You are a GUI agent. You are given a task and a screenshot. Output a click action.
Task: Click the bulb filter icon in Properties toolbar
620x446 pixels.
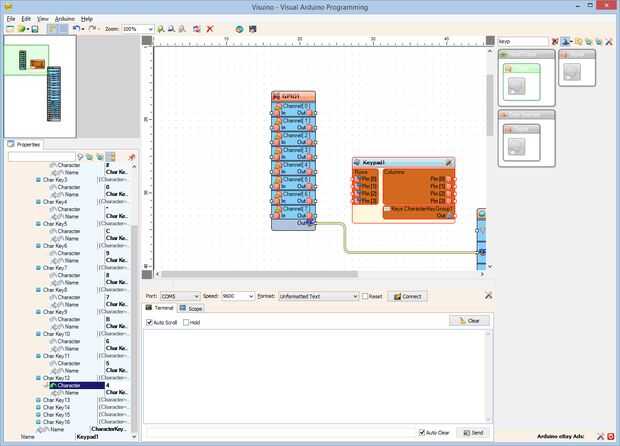click(80, 157)
